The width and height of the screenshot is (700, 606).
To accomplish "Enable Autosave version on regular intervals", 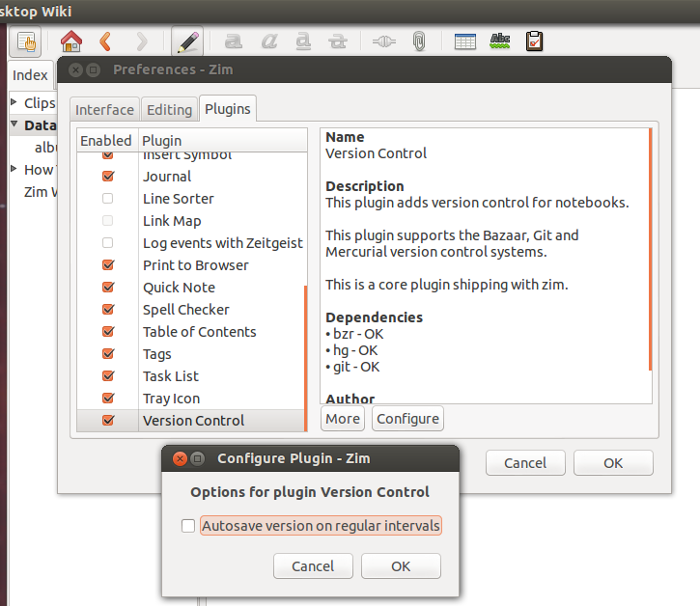I will pyautogui.click(x=188, y=526).
